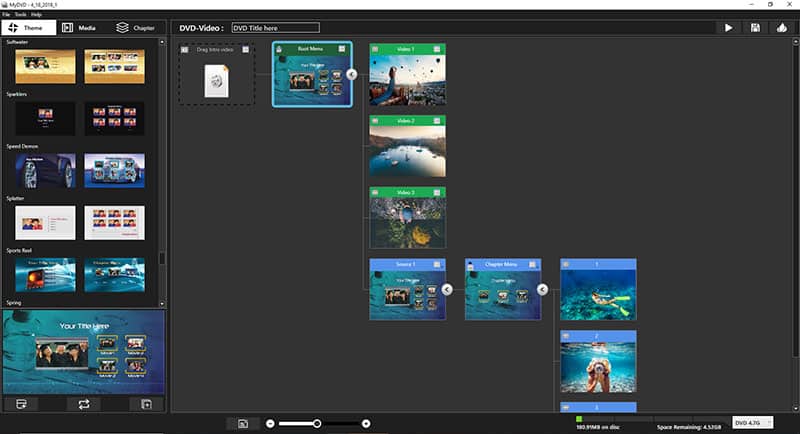Open the DVD 4.7G disc size dropdown
800x434 pixels.
click(x=753, y=422)
